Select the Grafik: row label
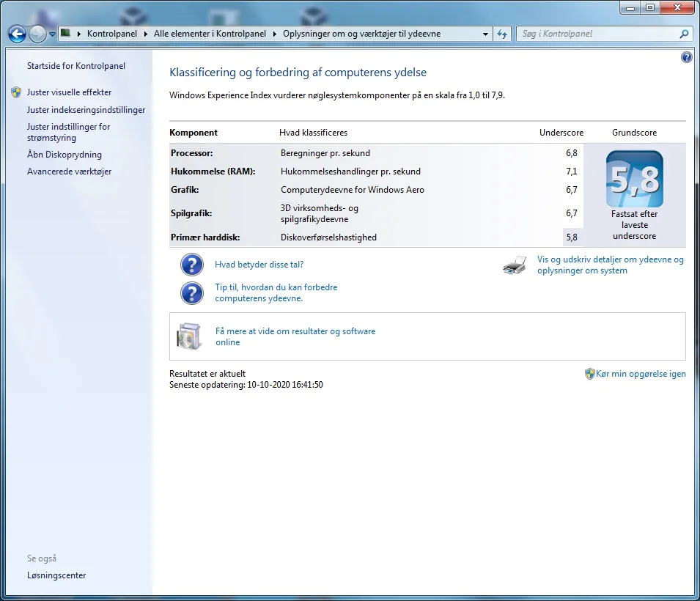The width and height of the screenshot is (700, 601). pyautogui.click(x=185, y=190)
